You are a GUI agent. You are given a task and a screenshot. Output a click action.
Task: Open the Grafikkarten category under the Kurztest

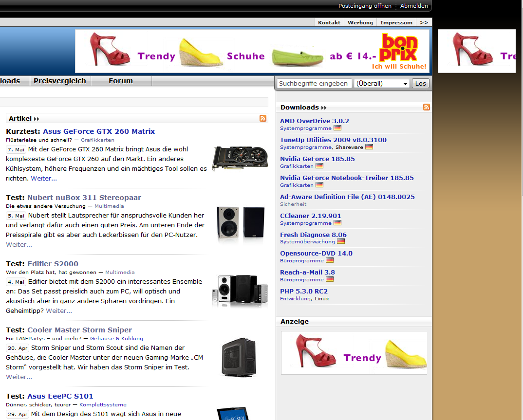[97, 140]
